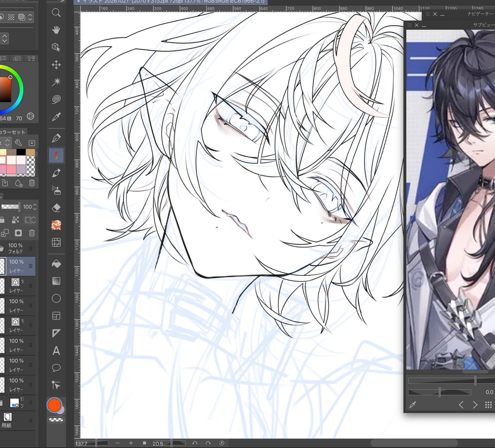Zoom out with the minus button
Image resolution: width=495 pixels, height=448 pixels.
(118, 443)
